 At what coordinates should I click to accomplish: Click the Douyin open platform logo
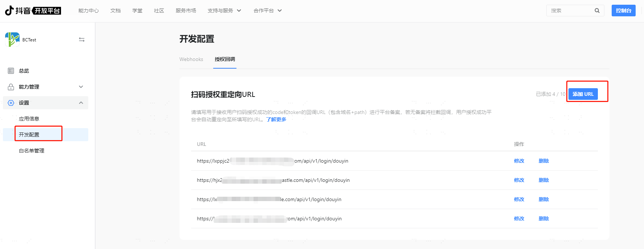coord(33,11)
